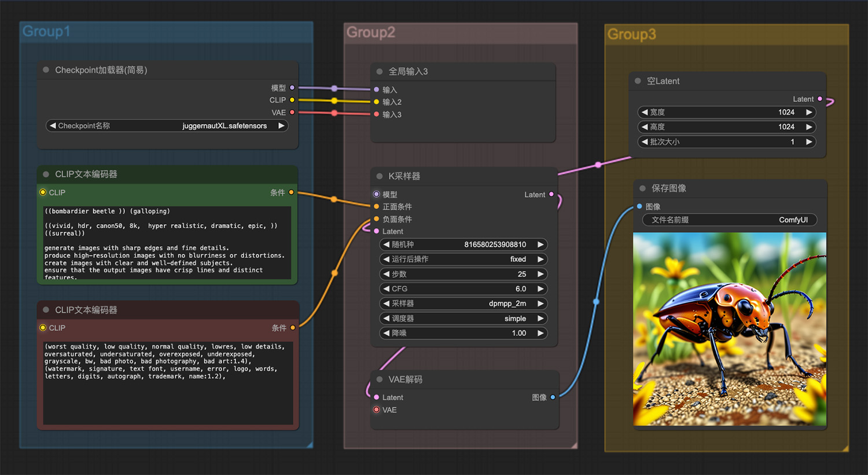Viewport: 868px width, 475px height.
Task: Click the CLIP output socket on Checkpoint loader
Action: [292, 100]
